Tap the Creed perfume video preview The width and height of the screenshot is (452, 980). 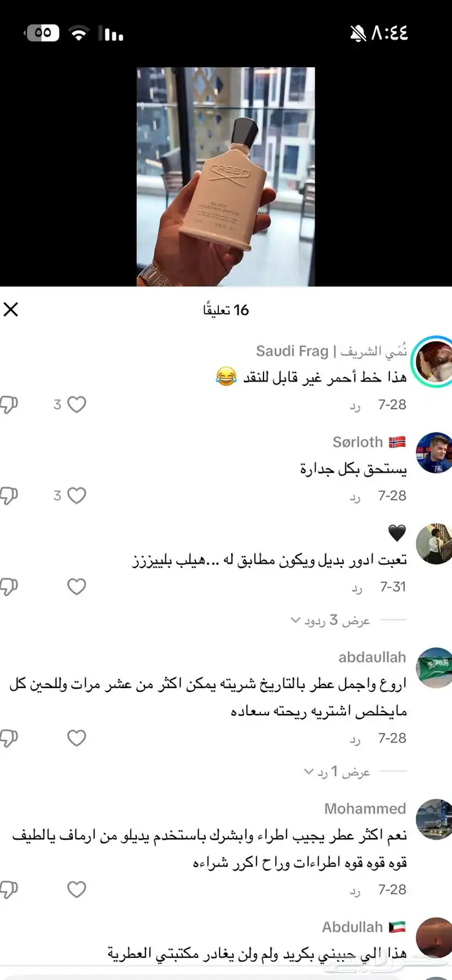(226, 176)
